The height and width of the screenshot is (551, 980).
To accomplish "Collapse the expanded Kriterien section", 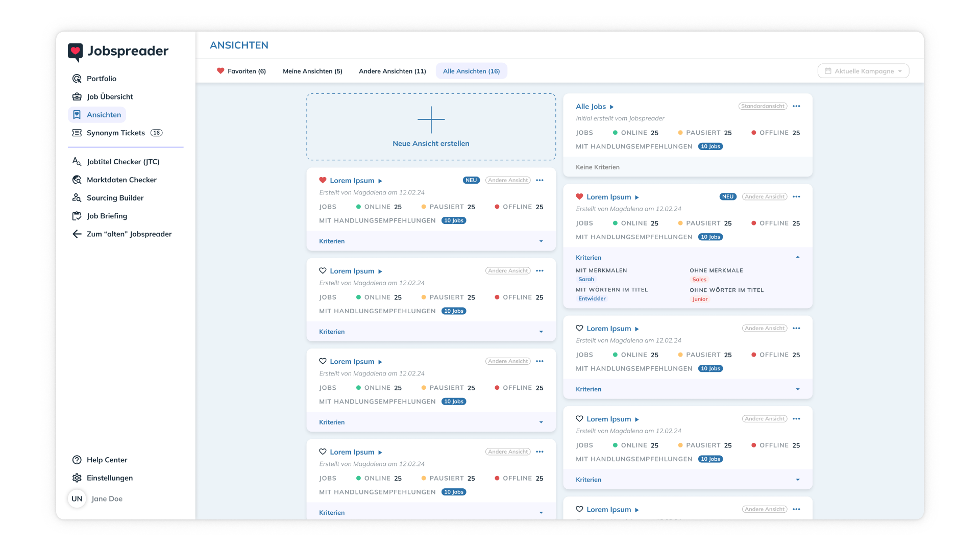I will (x=797, y=257).
